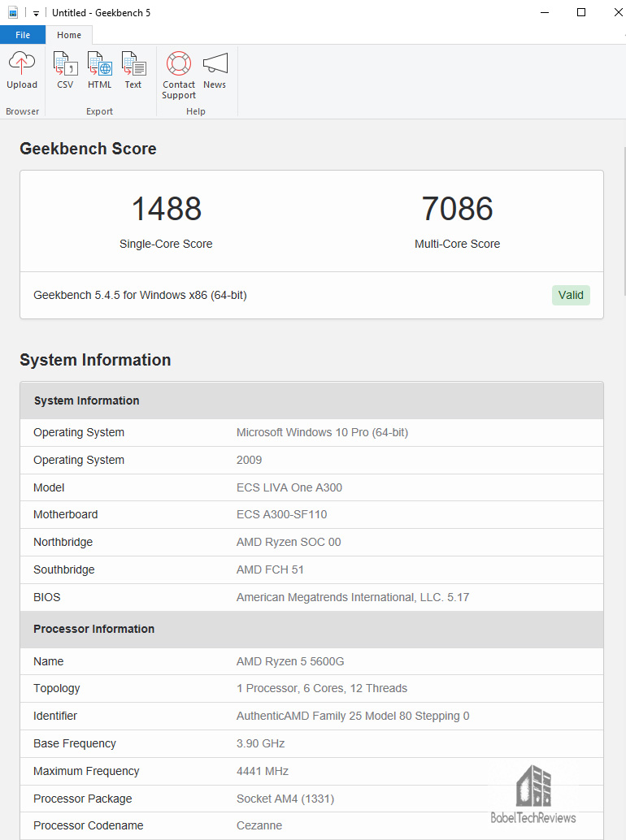Image resolution: width=626 pixels, height=840 pixels.
Task: Select AMD FCH 51 southbridge value
Action: (270, 569)
